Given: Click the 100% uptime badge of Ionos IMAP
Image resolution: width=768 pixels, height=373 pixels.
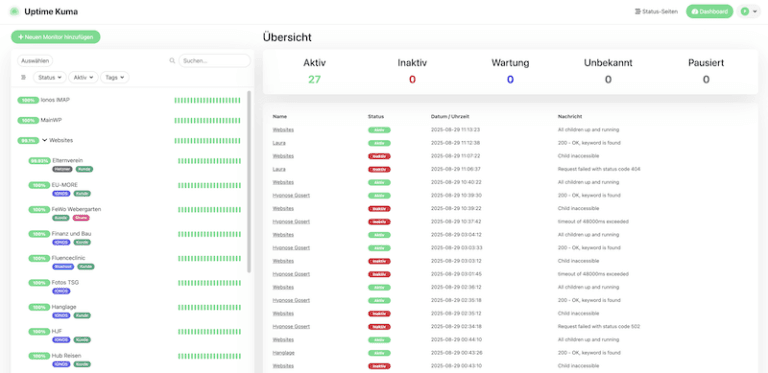Looking at the screenshot, I should coord(28,100).
